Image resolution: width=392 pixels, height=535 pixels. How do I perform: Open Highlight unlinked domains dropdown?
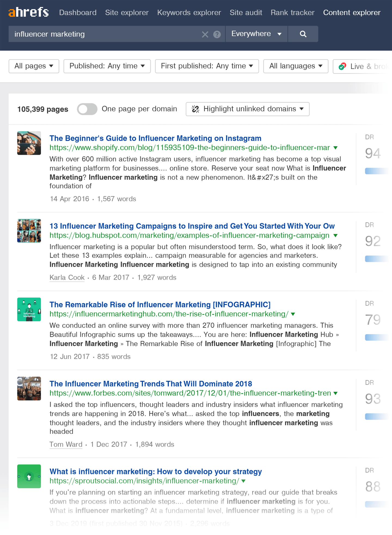pos(247,109)
